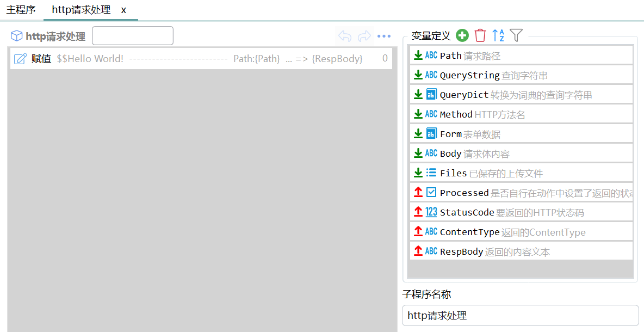Open the three-dots more options menu
644x332 pixels.
click(384, 36)
